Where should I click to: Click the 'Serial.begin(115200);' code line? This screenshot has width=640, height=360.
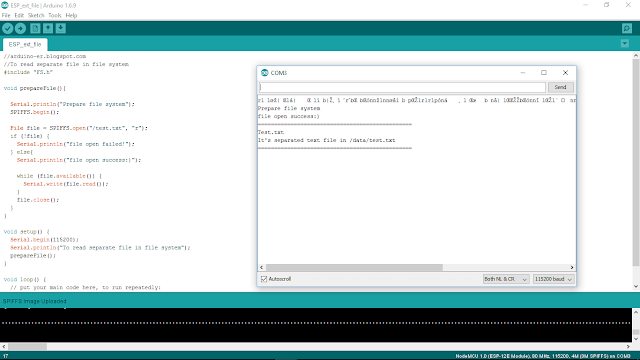click(x=44, y=240)
